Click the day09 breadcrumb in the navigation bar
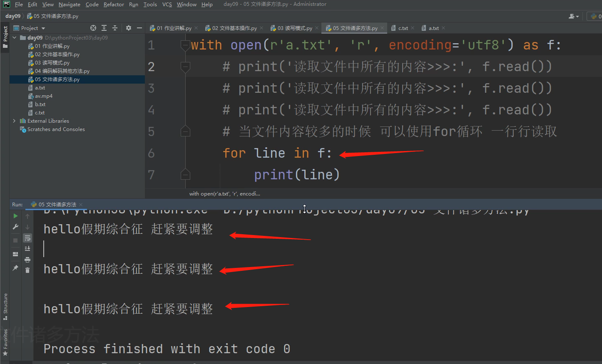 pyautogui.click(x=13, y=16)
